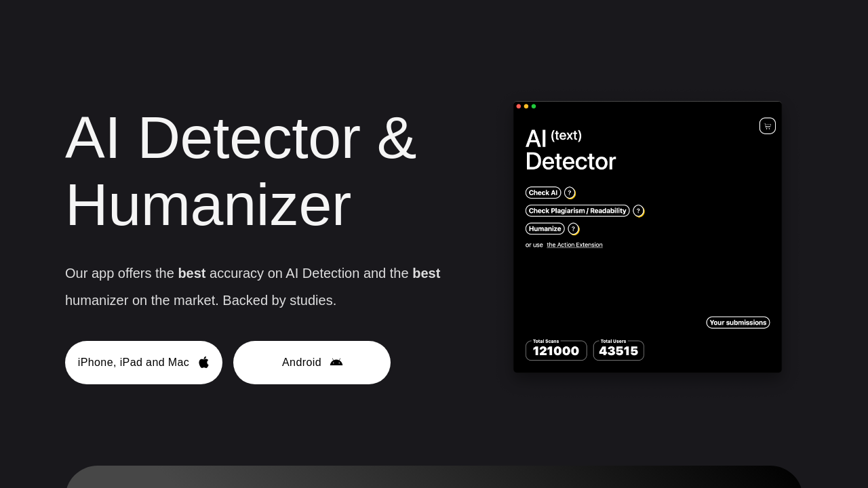Click the Android robot icon
Image resolution: width=868 pixels, height=488 pixels.
[336, 362]
